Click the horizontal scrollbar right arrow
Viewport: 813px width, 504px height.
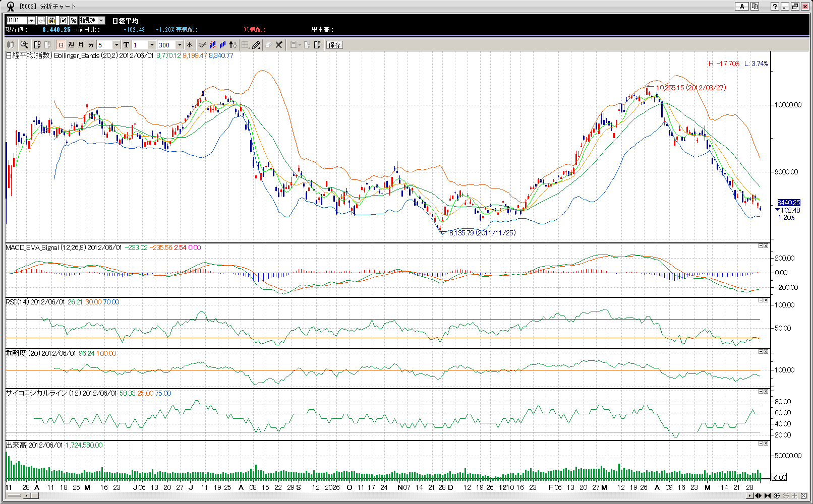click(750, 496)
